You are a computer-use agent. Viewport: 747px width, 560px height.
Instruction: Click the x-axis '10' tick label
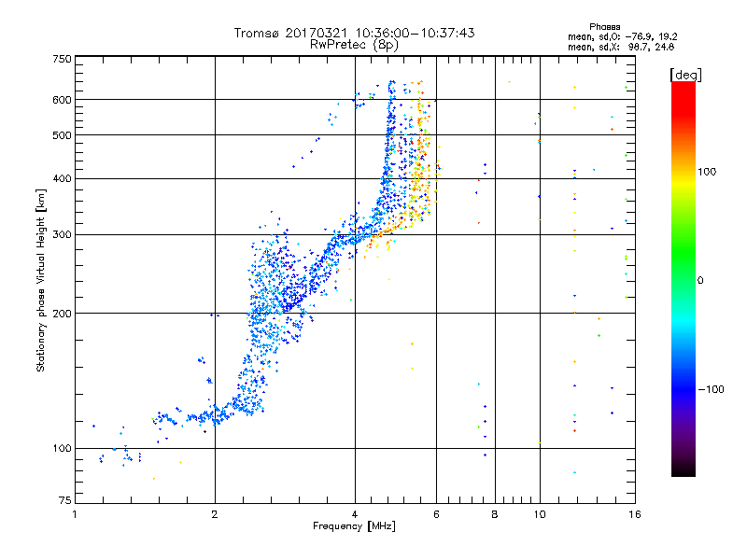[x=540, y=514]
